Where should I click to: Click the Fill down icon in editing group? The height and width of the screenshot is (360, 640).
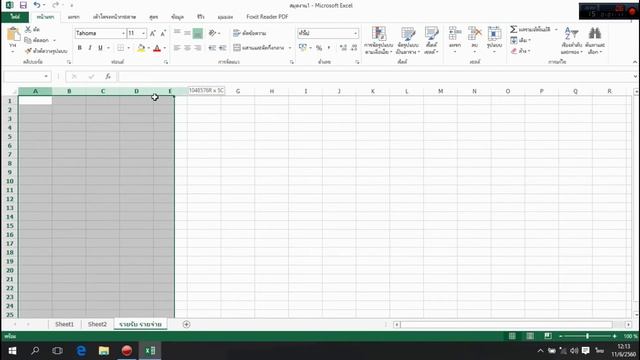(x=514, y=40)
